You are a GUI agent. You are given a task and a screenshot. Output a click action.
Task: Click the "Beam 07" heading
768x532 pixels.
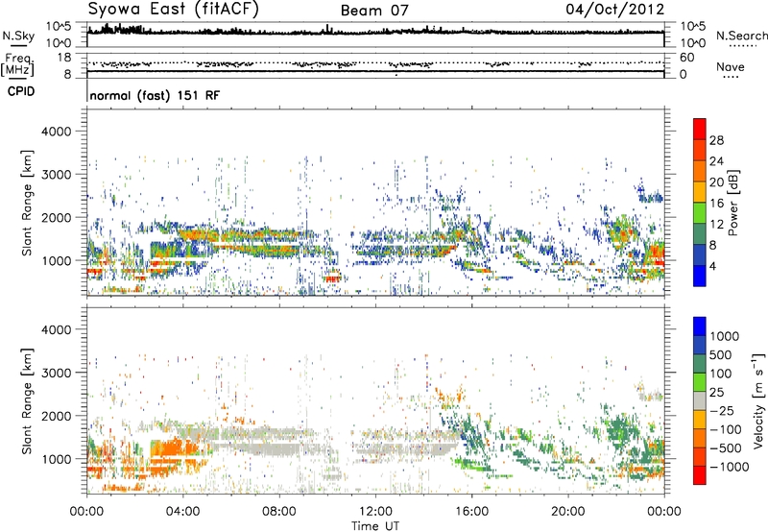click(374, 11)
